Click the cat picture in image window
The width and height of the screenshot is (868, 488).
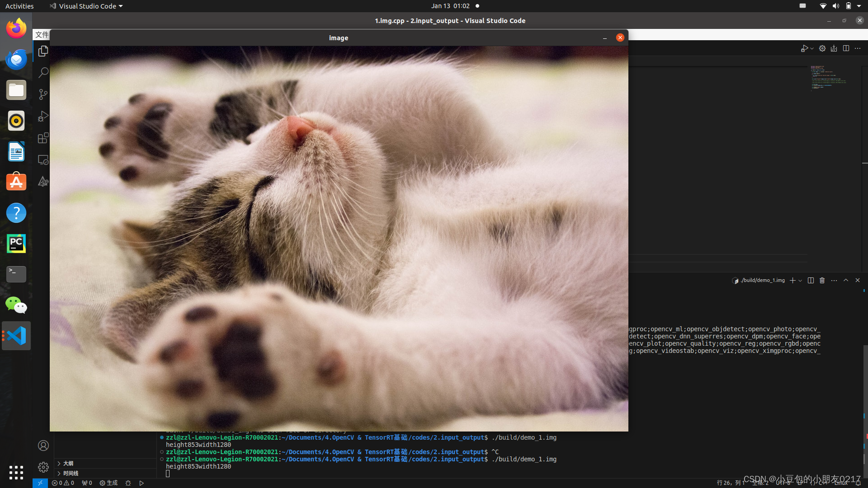click(x=339, y=239)
